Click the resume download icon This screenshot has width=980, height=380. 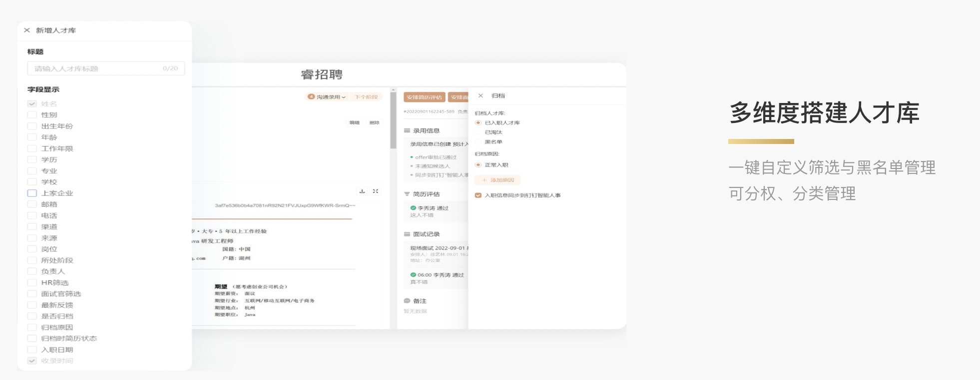pos(362,191)
